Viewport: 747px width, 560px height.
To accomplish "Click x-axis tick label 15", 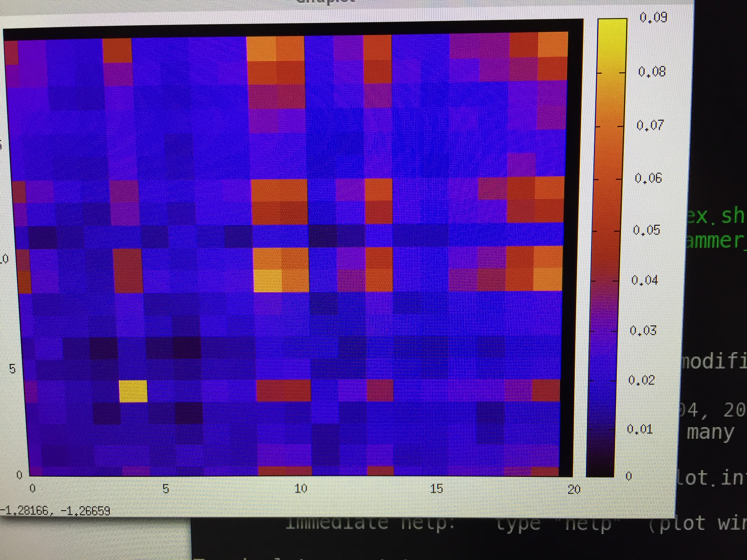I will coord(436,488).
